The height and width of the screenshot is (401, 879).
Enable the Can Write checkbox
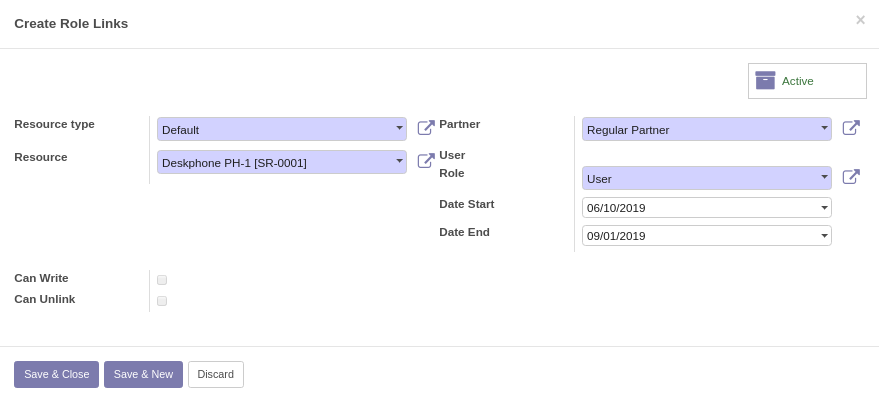(x=162, y=280)
